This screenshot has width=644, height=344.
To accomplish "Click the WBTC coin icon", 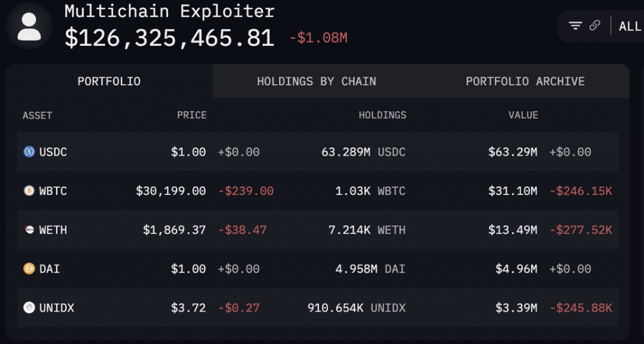I will coord(29,191).
